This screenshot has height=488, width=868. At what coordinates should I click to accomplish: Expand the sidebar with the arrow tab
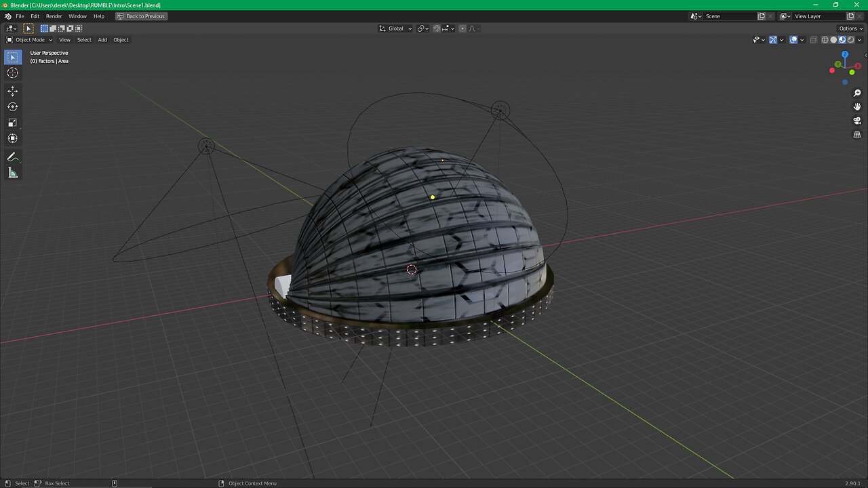(865, 55)
